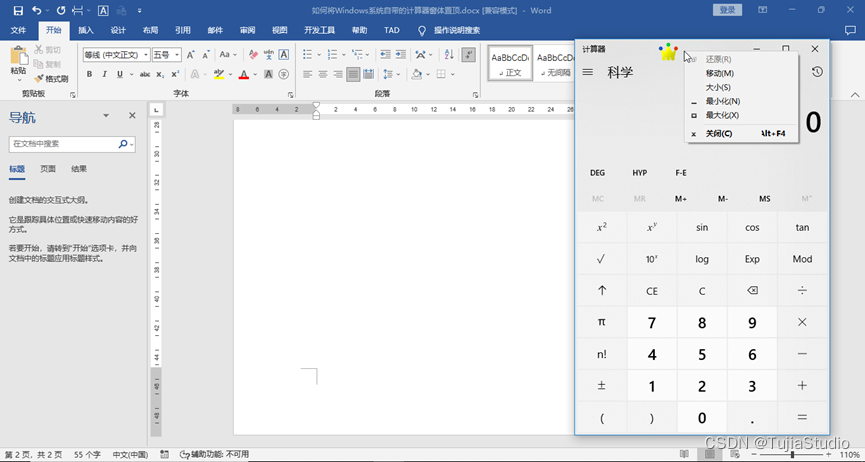Open the bullet list dropdown arrow
The width and height of the screenshot is (865, 462).
pyautogui.click(x=318, y=55)
